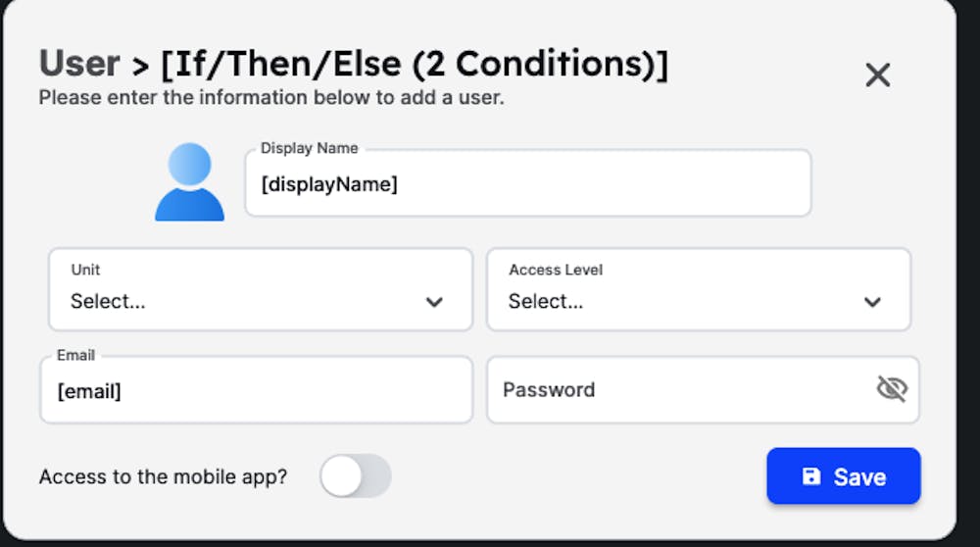Expand the Unit dropdown chevron
The width and height of the screenshot is (980, 547).
click(x=434, y=303)
